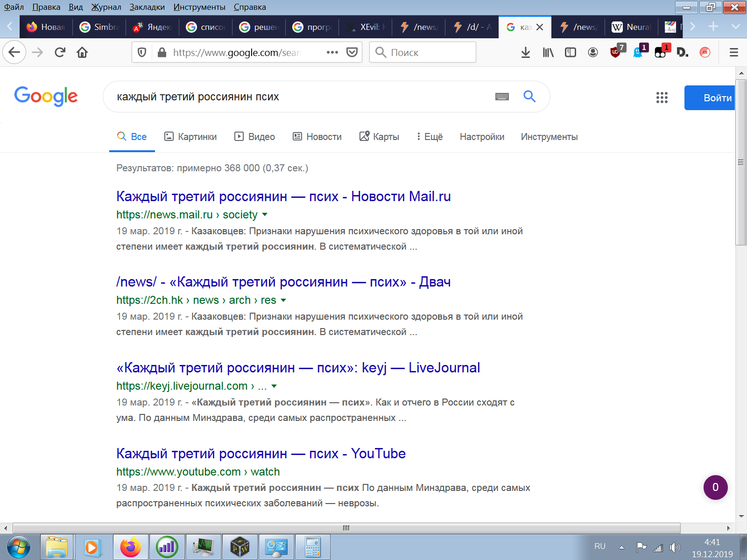This screenshot has width=747, height=560.
Task: Open the Двач /news/ result link
Action: tap(283, 282)
